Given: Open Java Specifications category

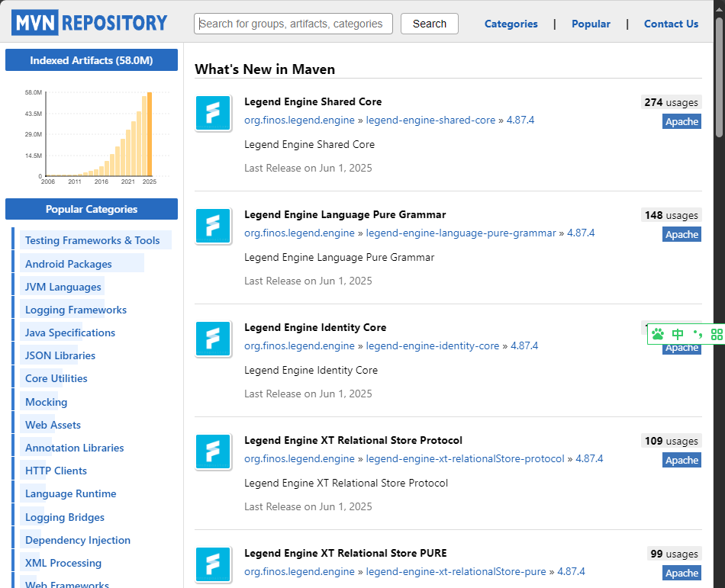Looking at the screenshot, I should [x=69, y=333].
